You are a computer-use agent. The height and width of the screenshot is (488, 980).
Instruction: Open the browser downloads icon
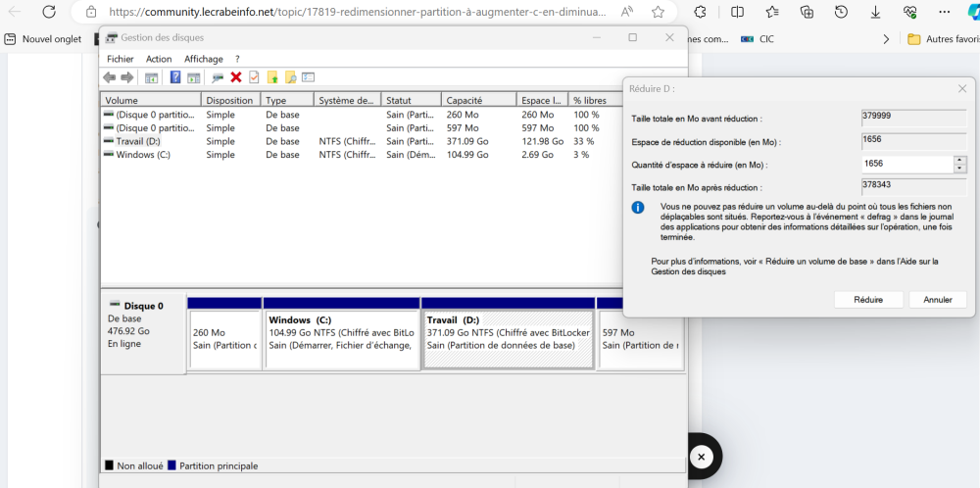tap(875, 12)
